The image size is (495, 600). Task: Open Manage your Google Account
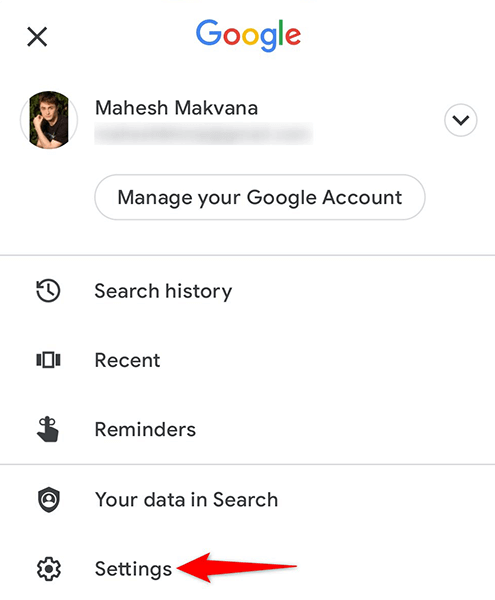260,197
